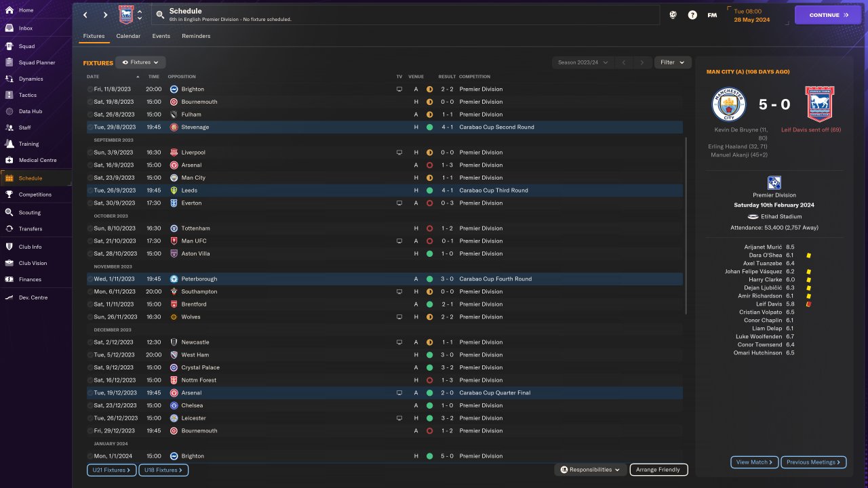Open the Season 2023/24 dropdown
This screenshot has width=868, height=488.
coord(583,62)
